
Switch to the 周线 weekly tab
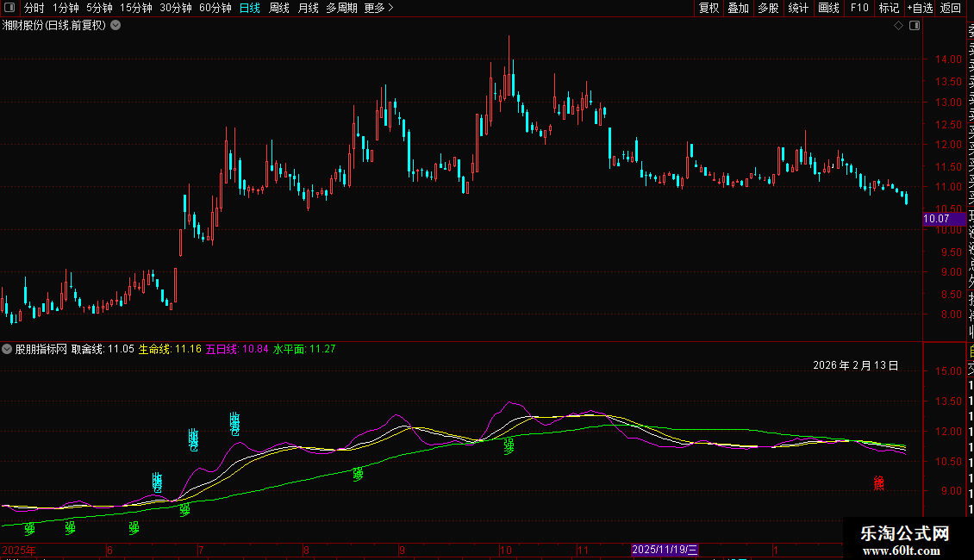pos(279,8)
